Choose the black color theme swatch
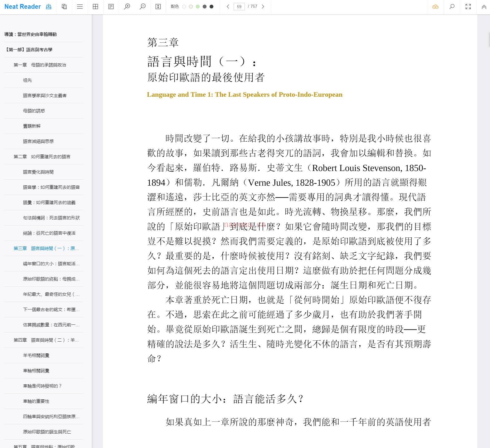Screen dimensions: 490x448 coord(211,7)
